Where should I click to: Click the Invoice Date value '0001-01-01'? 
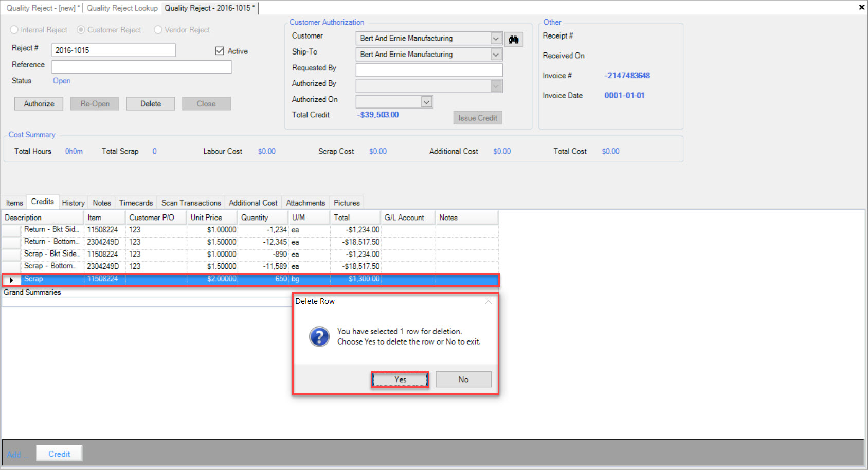624,95
